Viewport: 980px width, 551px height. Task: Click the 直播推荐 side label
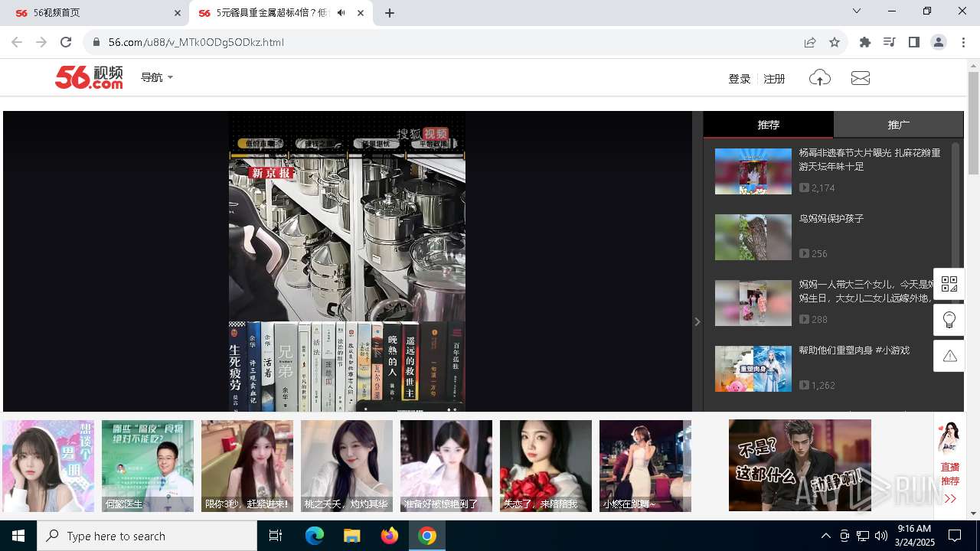(x=950, y=474)
